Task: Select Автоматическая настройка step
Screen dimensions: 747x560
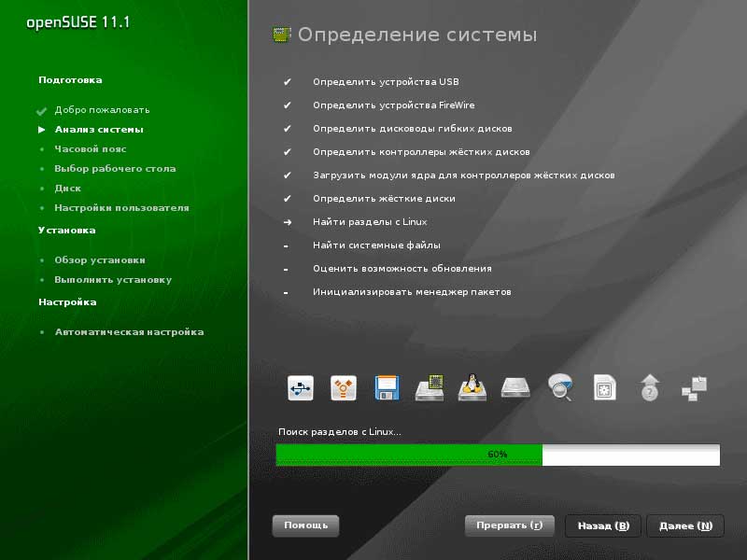Action: click(129, 332)
